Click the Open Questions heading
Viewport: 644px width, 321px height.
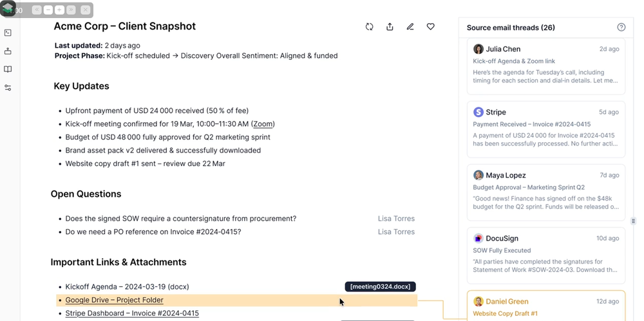pyautogui.click(x=86, y=194)
